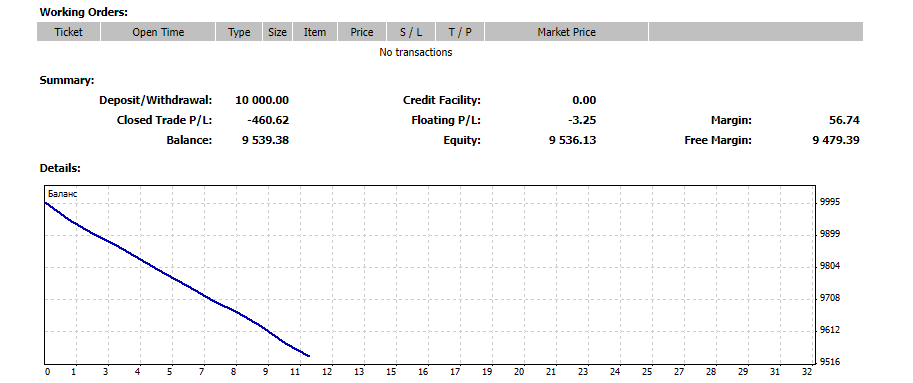
Task: Click the 9708 y-axis label
Action: point(830,298)
